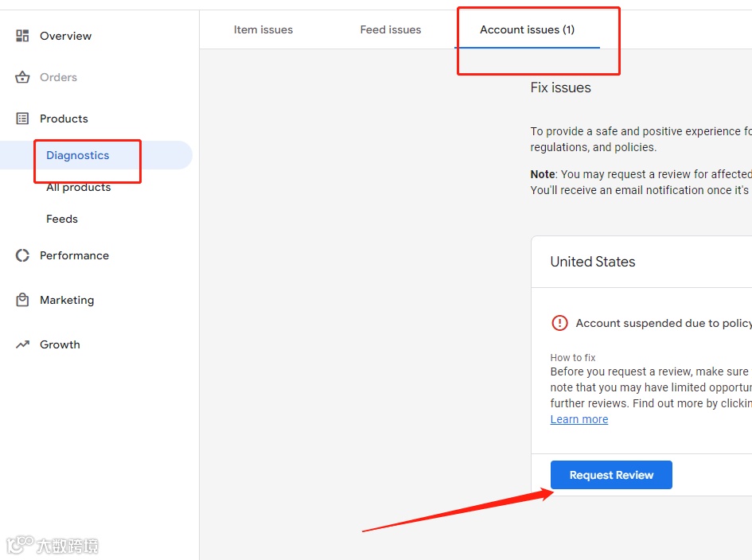The height and width of the screenshot is (560, 752).
Task: Click the Request Review button
Action: (611, 475)
